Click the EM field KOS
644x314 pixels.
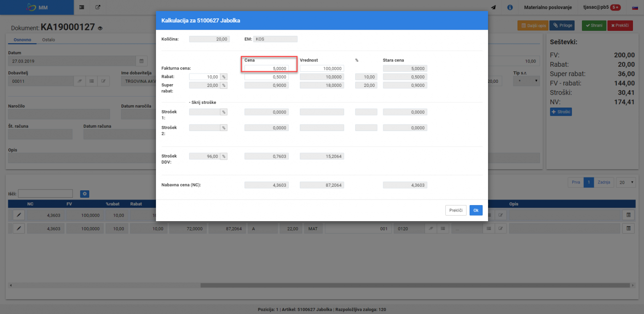click(x=275, y=39)
